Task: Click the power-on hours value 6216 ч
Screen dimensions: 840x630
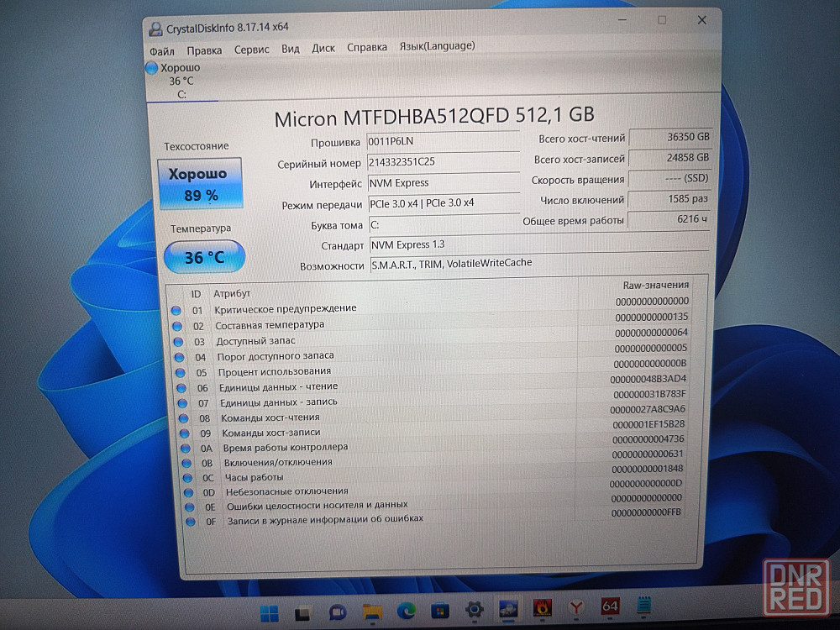Action: point(669,219)
